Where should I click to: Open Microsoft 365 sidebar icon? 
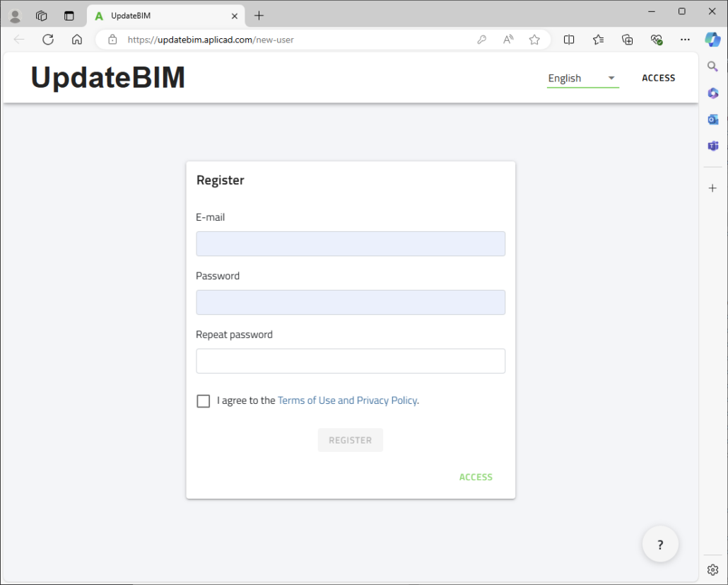click(x=712, y=93)
